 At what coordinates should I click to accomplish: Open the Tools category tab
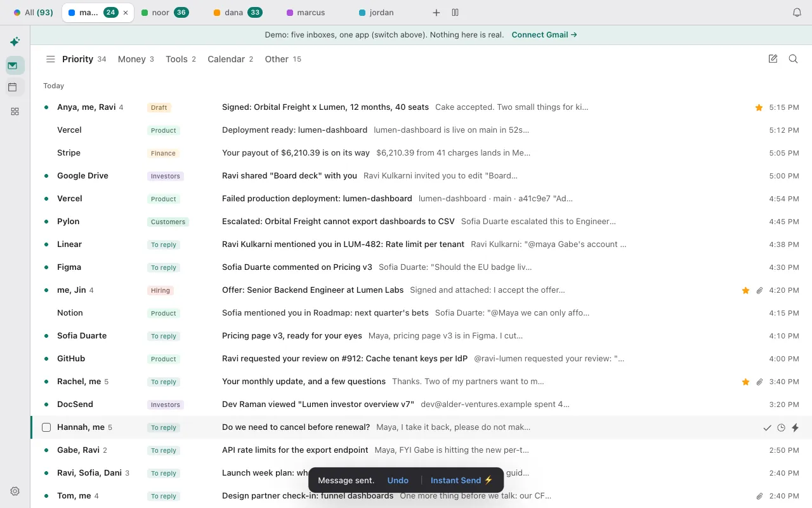(181, 59)
